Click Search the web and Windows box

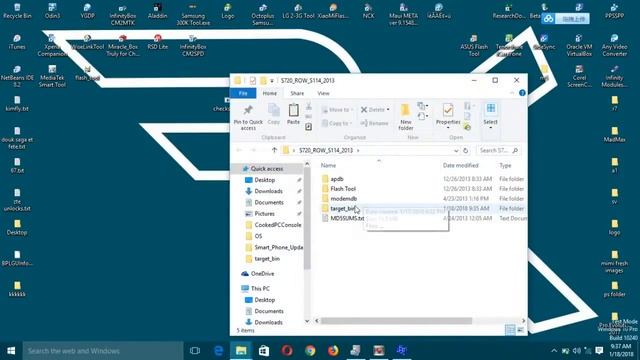102,351
